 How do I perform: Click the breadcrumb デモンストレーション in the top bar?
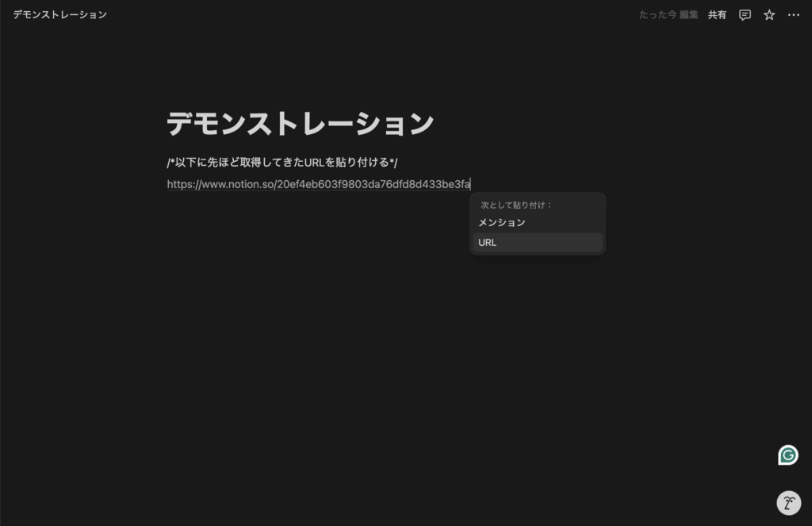click(59, 15)
